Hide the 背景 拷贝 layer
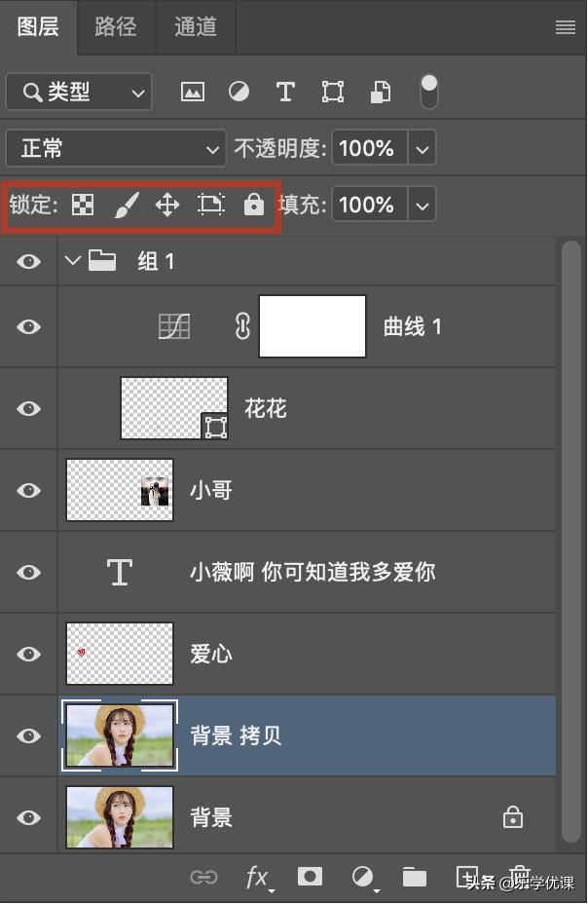 29,736
